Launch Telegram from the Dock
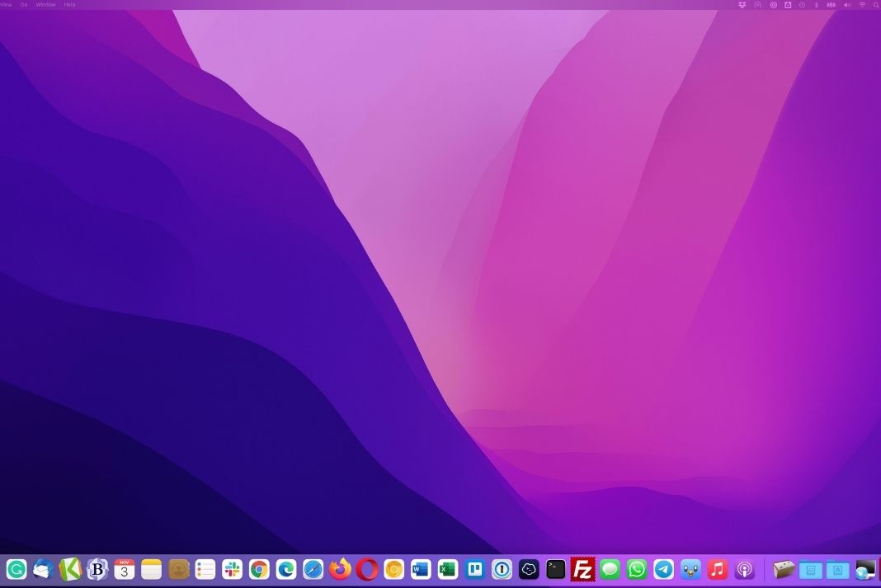 pyautogui.click(x=664, y=569)
